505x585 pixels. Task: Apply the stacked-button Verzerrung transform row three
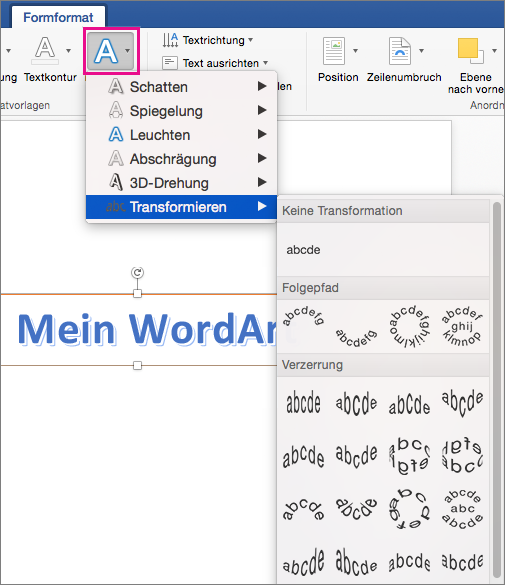pyautogui.click(x=462, y=509)
